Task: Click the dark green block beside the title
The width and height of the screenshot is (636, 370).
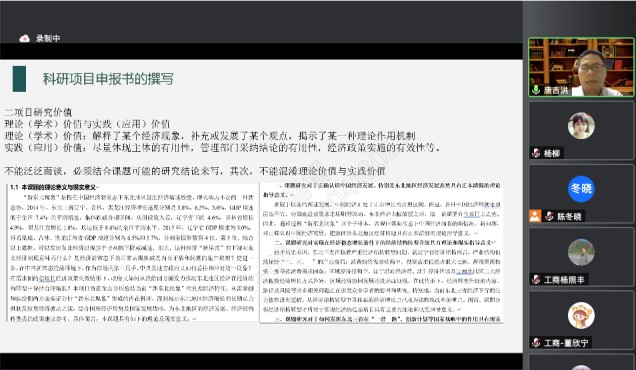Action: click(x=19, y=79)
